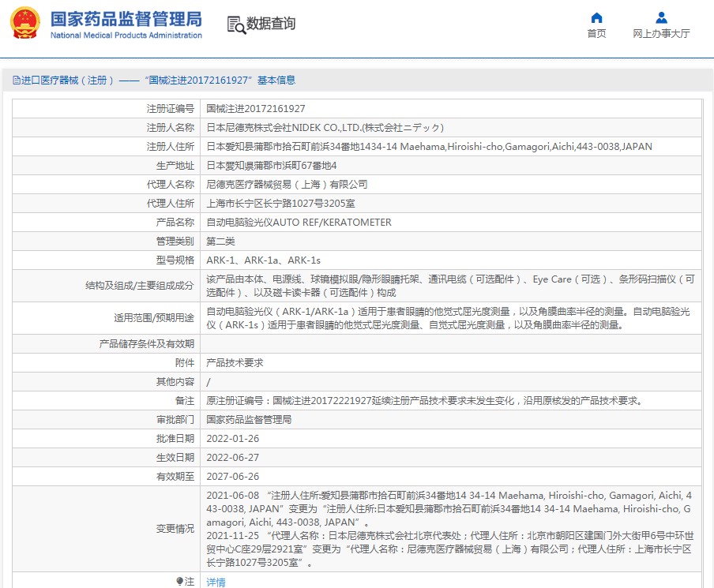Click the 代理人住所 row label
This screenshot has height=588, width=714.
[171, 204]
